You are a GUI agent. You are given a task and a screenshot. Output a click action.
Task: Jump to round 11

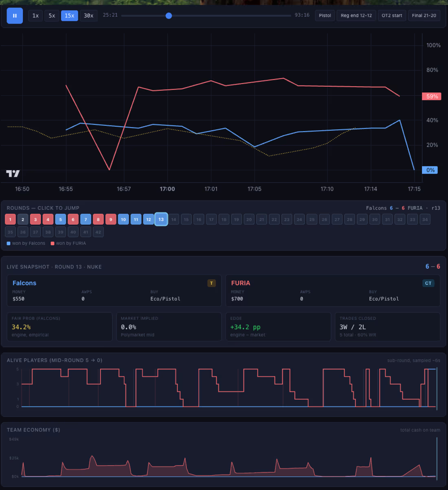coord(136,220)
